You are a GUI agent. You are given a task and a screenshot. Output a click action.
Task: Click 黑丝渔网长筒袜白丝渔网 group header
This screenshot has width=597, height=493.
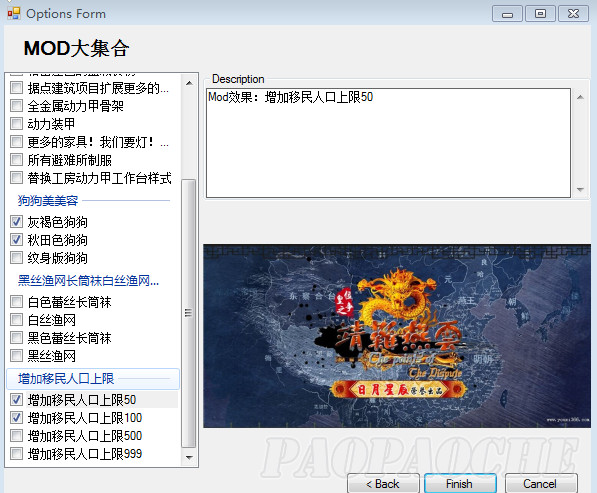click(x=88, y=281)
